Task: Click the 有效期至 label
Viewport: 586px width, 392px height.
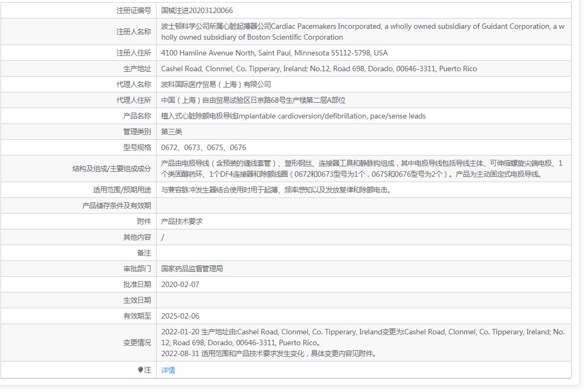Action: [x=137, y=316]
